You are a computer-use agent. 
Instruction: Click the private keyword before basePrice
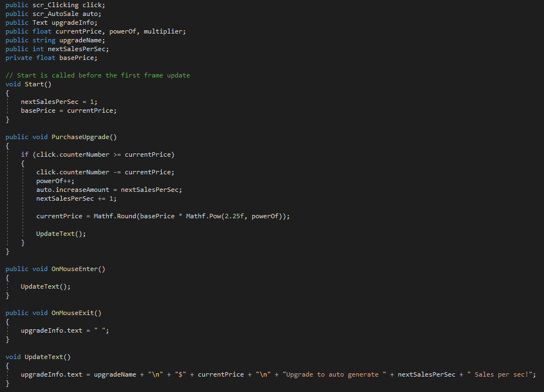point(19,58)
